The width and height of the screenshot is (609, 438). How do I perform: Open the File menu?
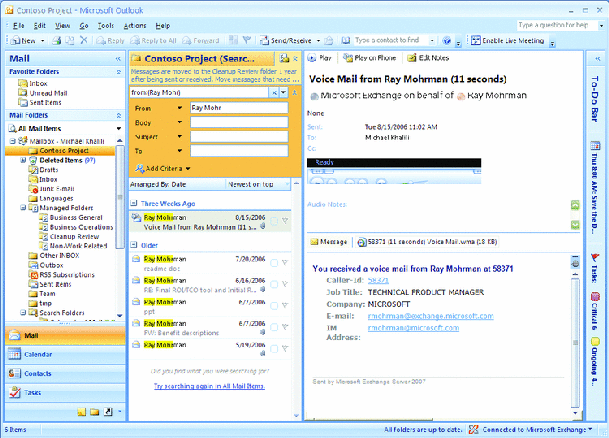(18, 26)
